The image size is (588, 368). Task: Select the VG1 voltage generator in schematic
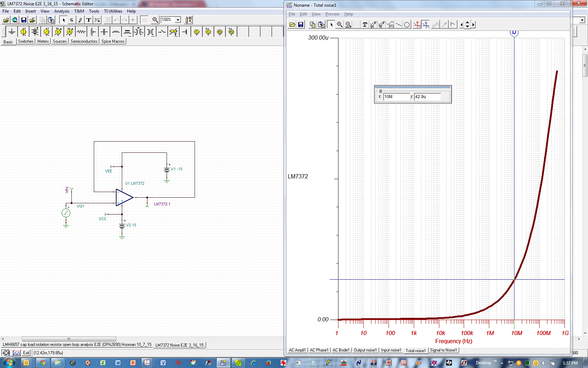[x=66, y=213]
